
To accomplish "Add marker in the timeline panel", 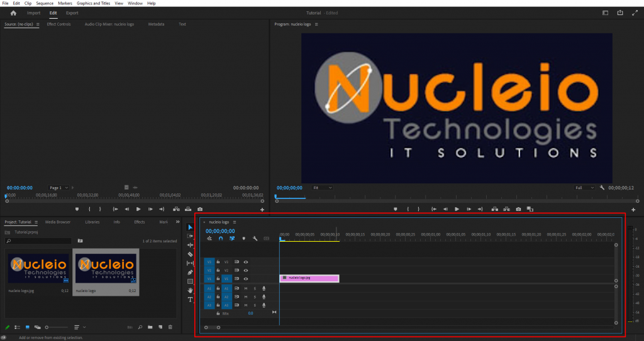I will 243,239.
